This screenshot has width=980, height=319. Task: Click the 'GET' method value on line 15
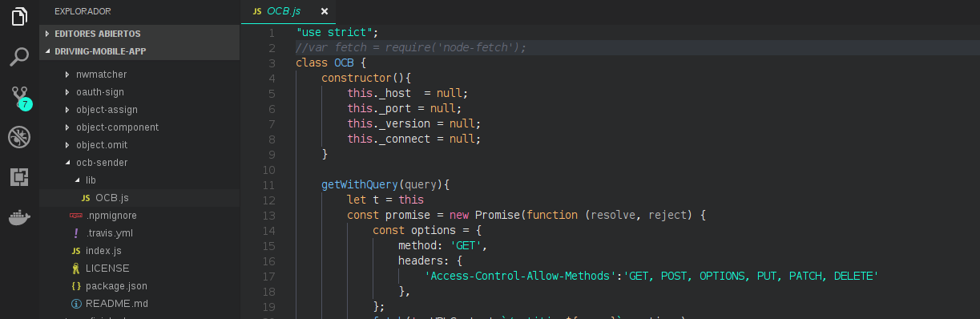(466, 246)
